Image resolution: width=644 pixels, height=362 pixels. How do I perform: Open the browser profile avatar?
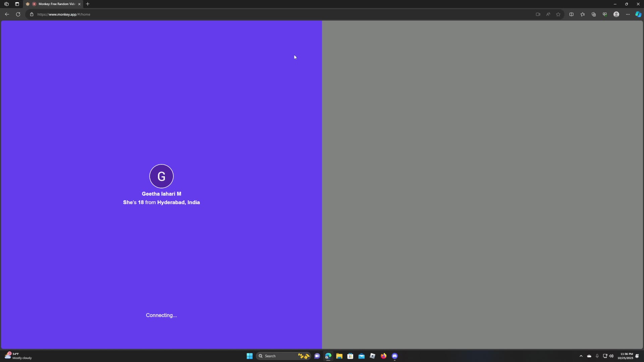(616, 14)
